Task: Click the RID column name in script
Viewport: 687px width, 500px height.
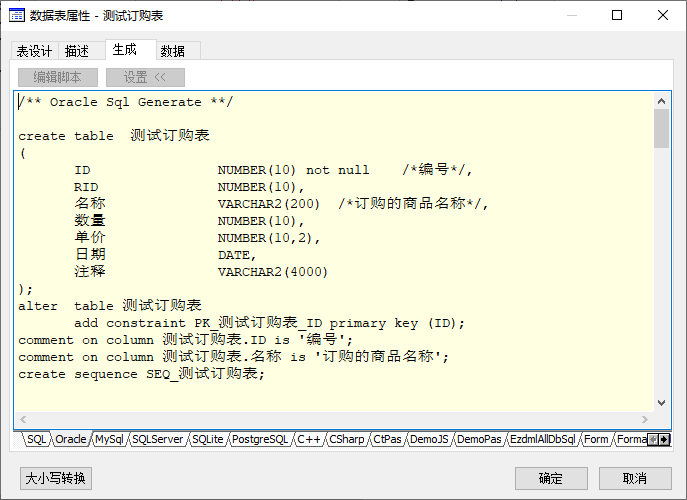Action: click(x=86, y=187)
